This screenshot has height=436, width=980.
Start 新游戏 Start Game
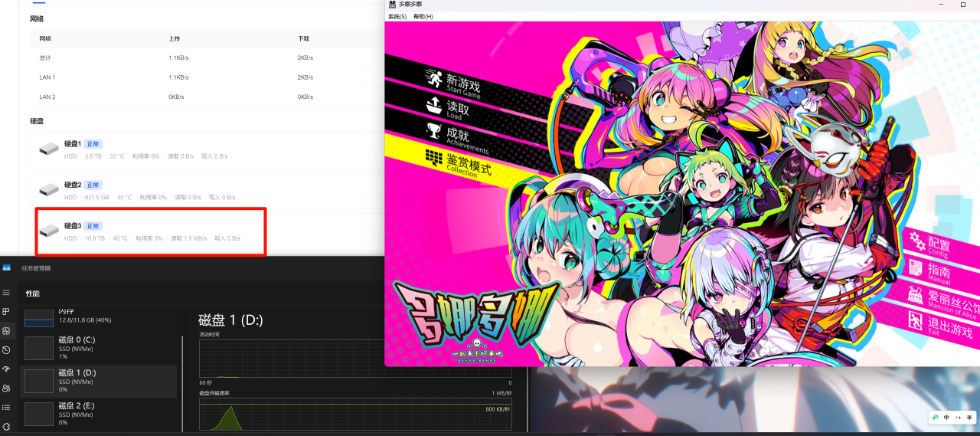pyautogui.click(x=463, y=86)
